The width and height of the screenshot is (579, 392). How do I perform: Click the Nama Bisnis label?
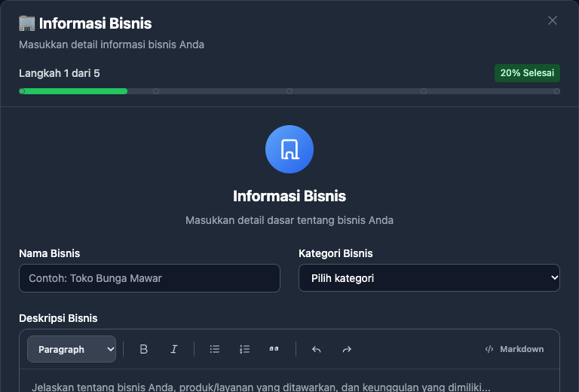pos(50,253)
